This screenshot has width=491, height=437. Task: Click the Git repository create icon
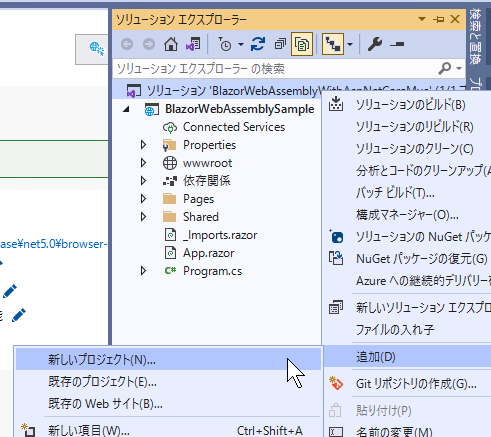(x=336, y=383)
